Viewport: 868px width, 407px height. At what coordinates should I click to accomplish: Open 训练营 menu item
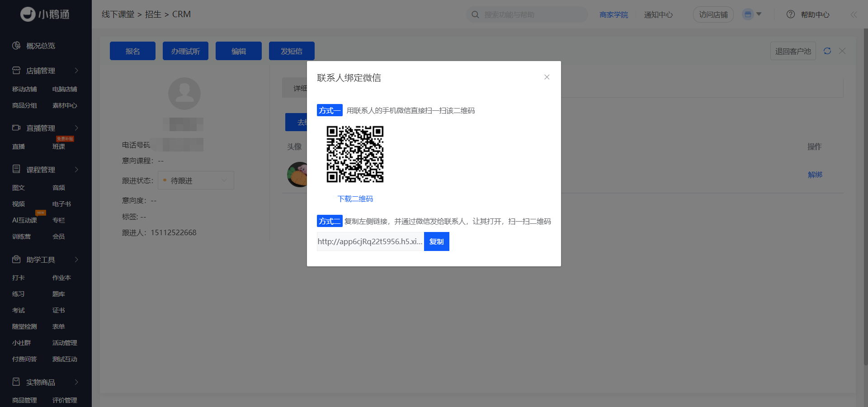coord(21,237)
